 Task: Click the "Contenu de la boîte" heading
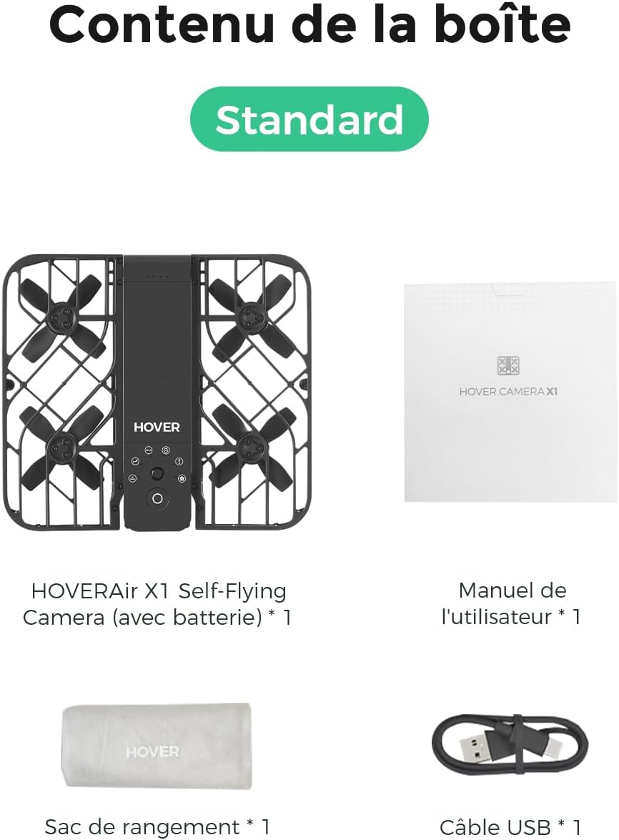tap(309, 25)
